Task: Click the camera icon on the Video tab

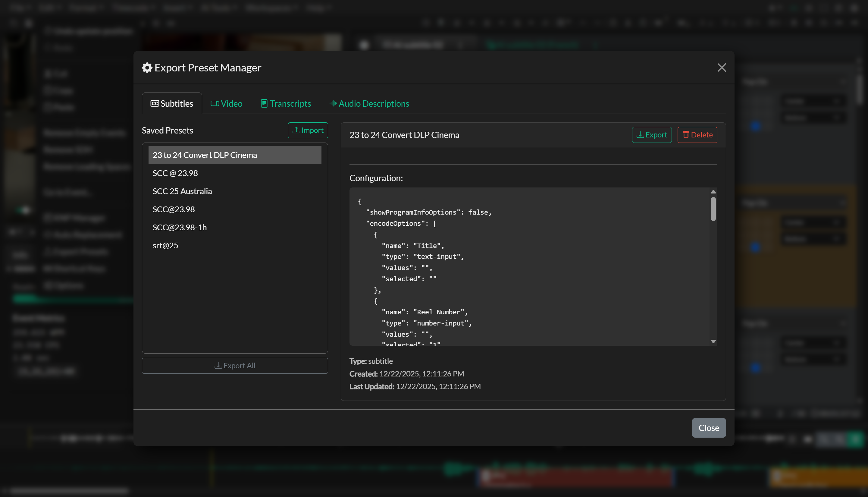Action: [214, 103]
